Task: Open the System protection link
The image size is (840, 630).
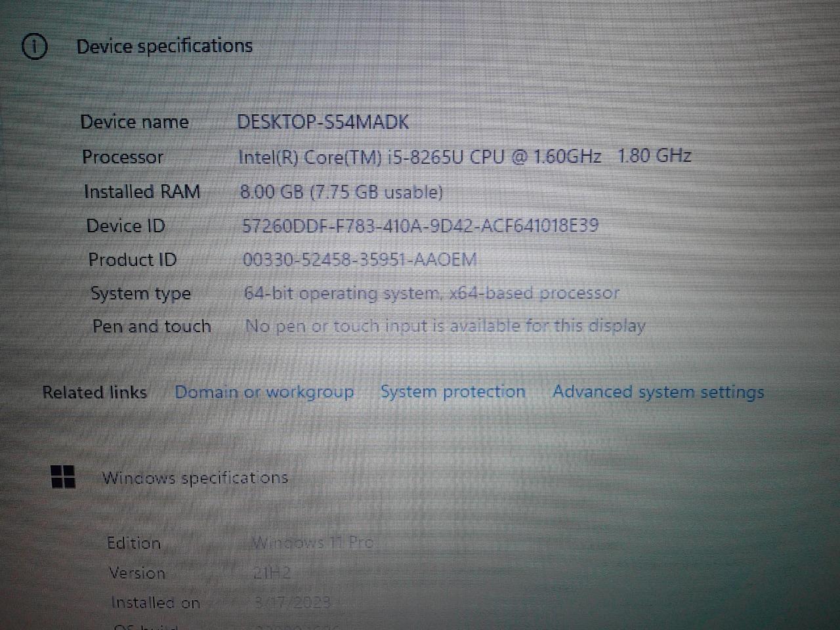Action: point(453,392)
